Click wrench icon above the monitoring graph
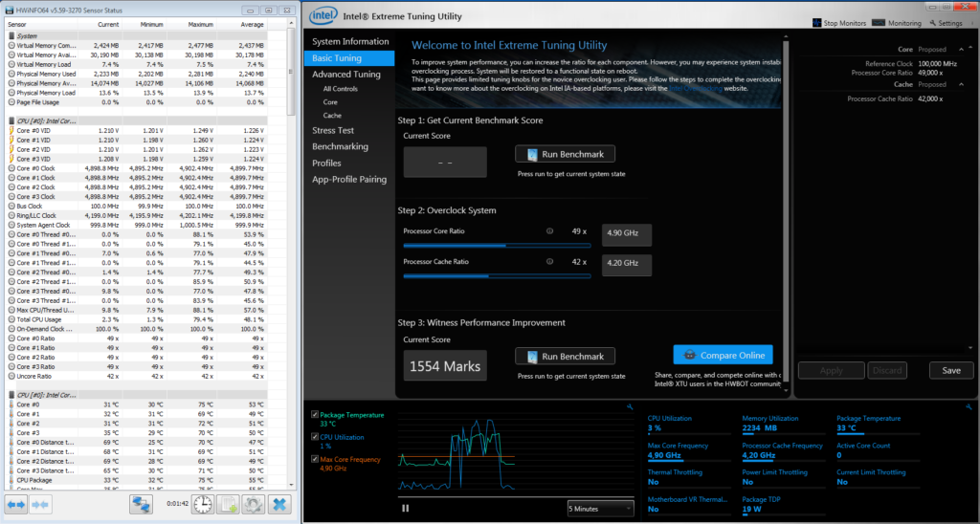The height and width of the screenshot is (524, 980). 630,407
